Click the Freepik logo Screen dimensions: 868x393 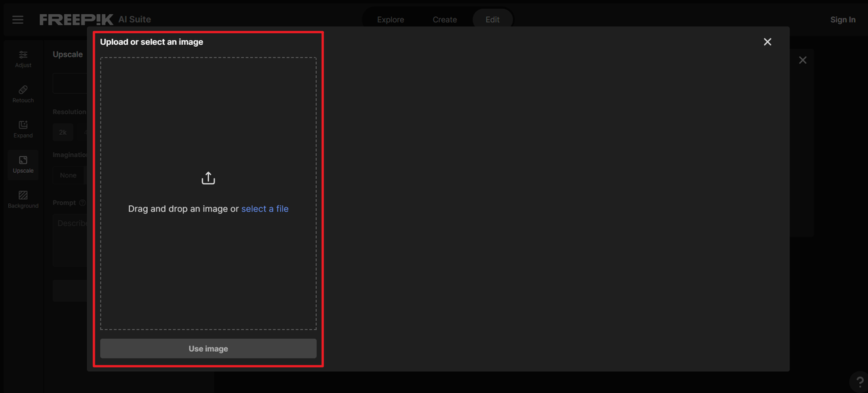[x=76, y=20]
